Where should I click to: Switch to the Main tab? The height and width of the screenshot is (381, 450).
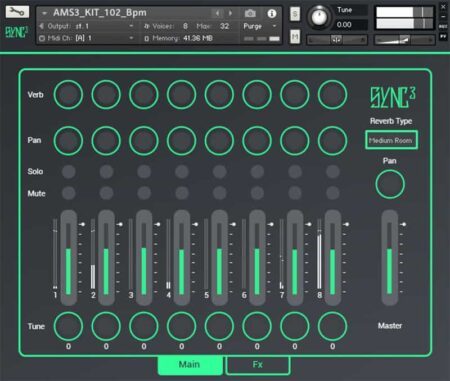click(190, 365)
